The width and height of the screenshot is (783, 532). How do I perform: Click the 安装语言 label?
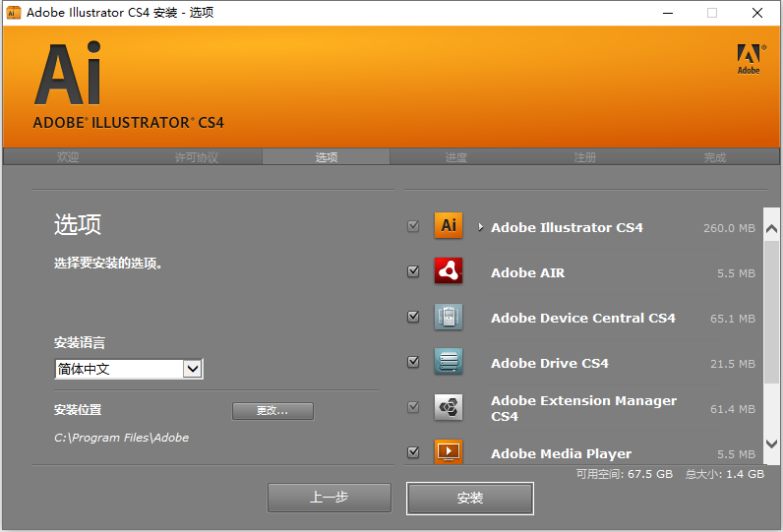80,343
